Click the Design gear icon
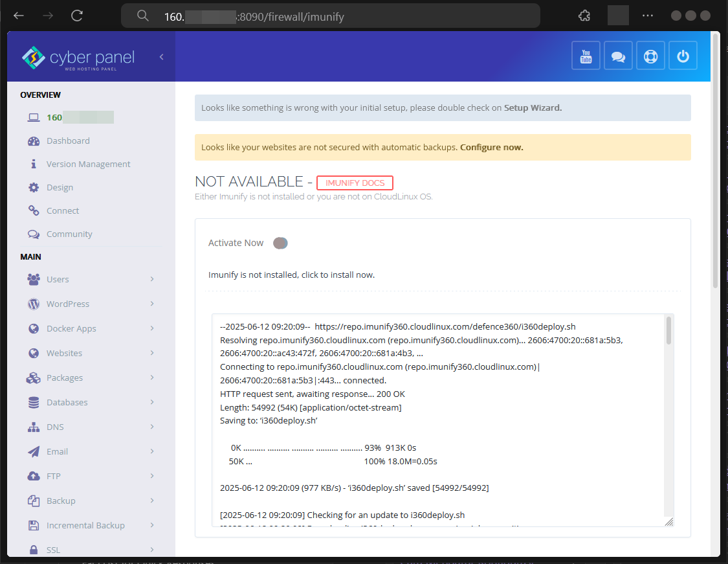The width and height of the screenshot is (728, 564). [x=34, y=187]
